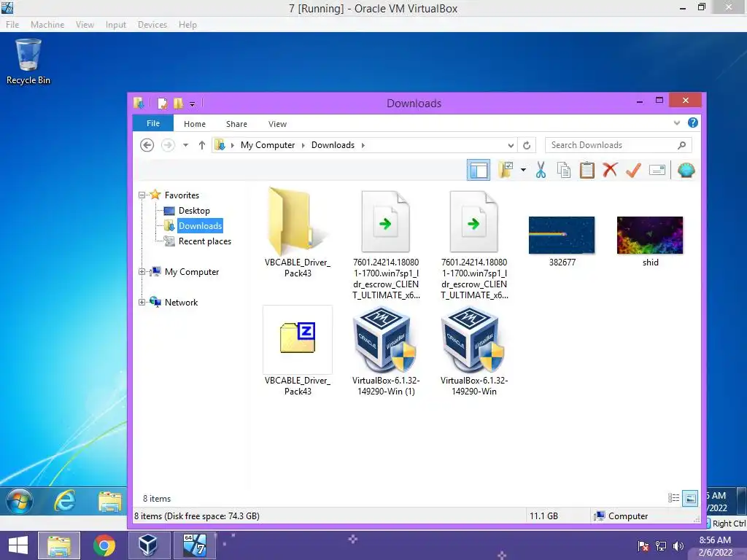This screenshot has height=560, width=747.
Task: Select the first 7601.24214 escrow file
Action: [386, 244]
